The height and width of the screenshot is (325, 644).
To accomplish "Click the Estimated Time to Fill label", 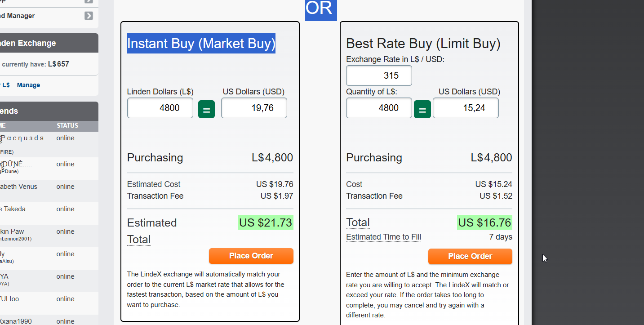I will pyautogui.click(x=383, y=237).
